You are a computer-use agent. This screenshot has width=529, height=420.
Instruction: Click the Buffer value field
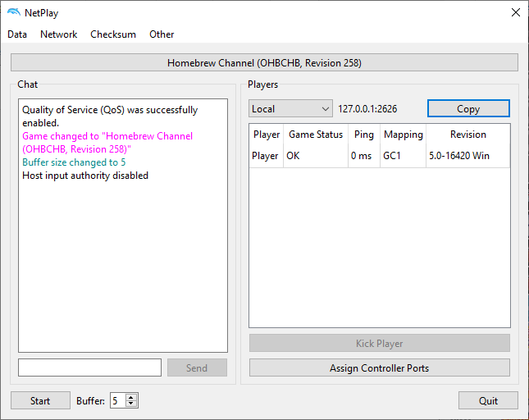[x=118, y=400]
